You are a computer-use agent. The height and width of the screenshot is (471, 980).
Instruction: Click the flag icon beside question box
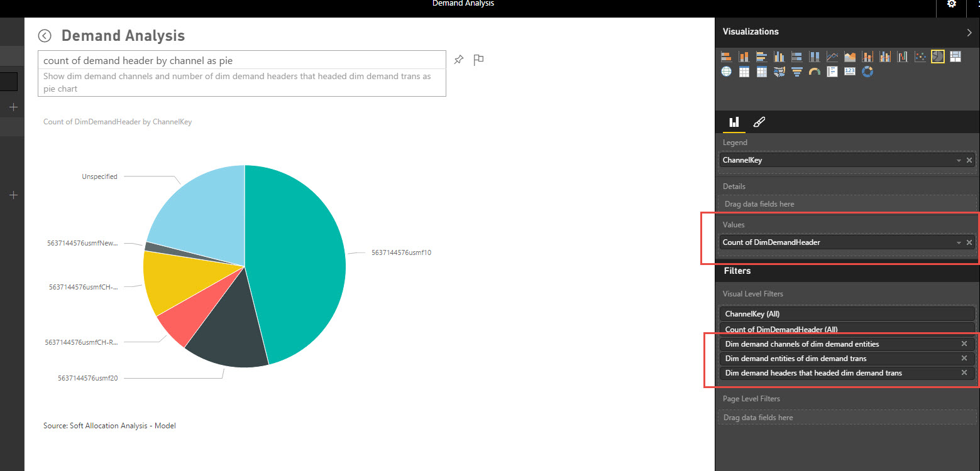478,60
